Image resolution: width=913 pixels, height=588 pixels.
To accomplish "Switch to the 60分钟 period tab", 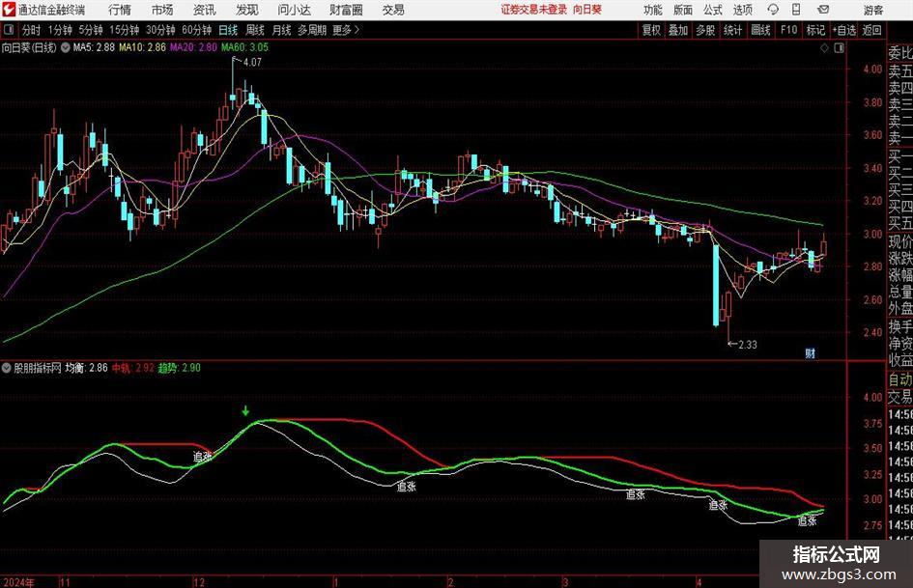I will tap(196, 30).
